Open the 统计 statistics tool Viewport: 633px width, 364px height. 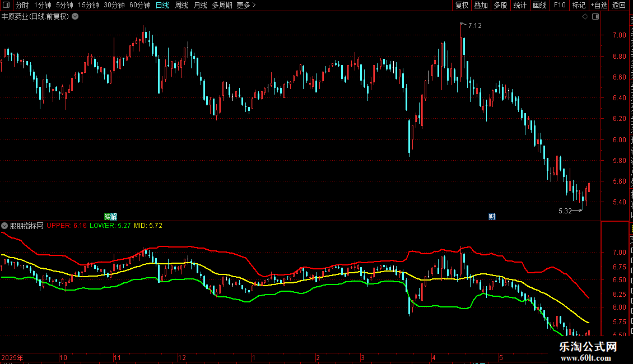tap(519, 5)
